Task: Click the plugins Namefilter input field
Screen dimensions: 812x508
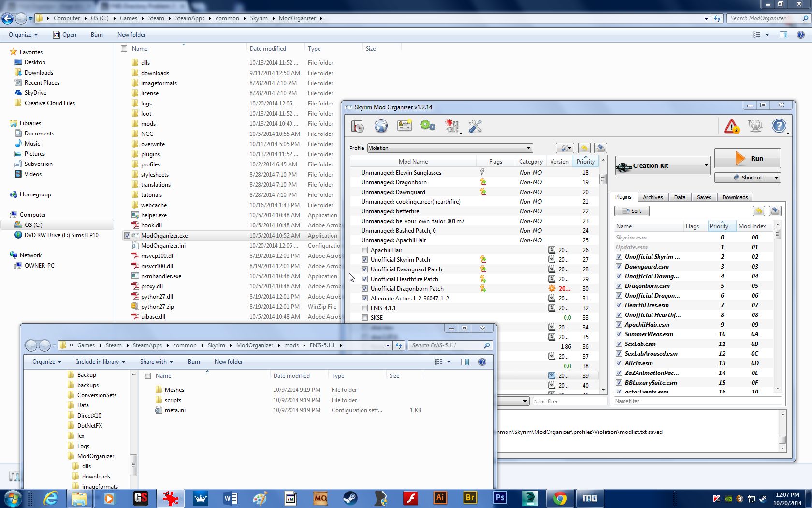Action: point(697,401)
